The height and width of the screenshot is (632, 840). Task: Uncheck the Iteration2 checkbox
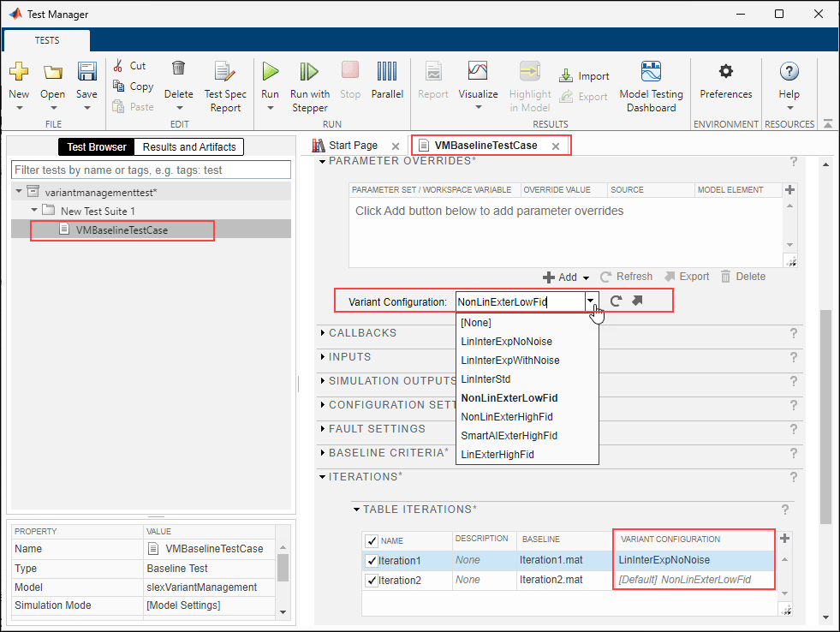coord(372,581)
